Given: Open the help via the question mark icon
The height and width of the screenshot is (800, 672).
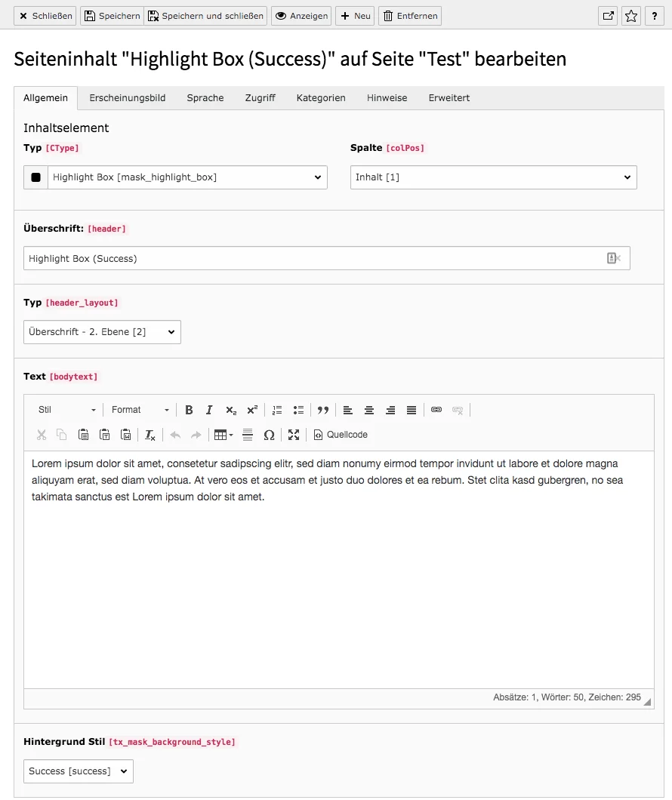Looking at the screenshot, I should tap(654, 15).
